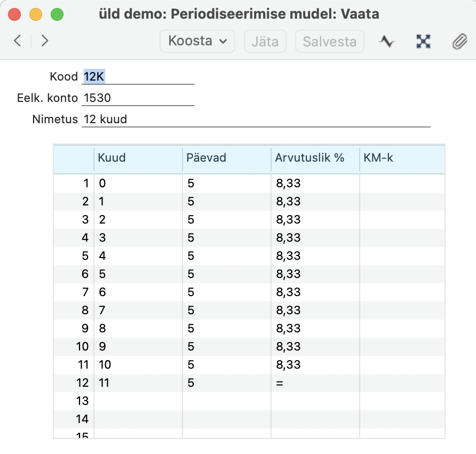
Task: Go to the next record arrow
Action: click(44, 41)
